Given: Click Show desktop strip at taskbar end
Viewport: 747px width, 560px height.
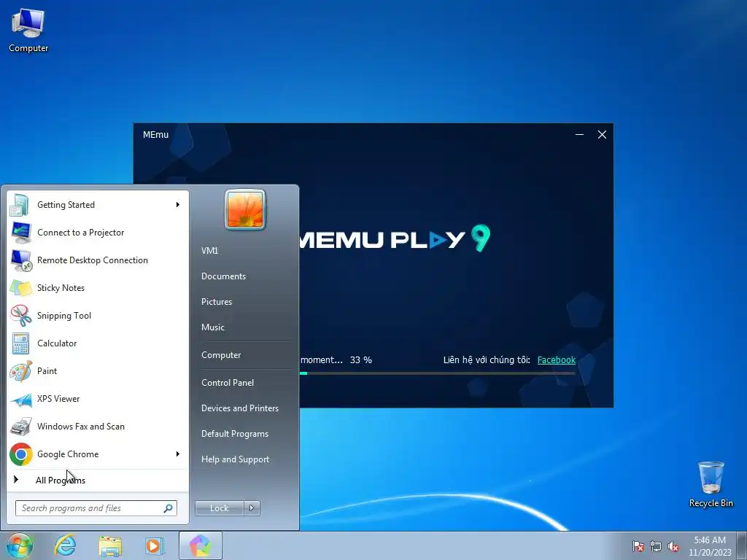Looking at the screenshot, I should [x=743, y=545].
